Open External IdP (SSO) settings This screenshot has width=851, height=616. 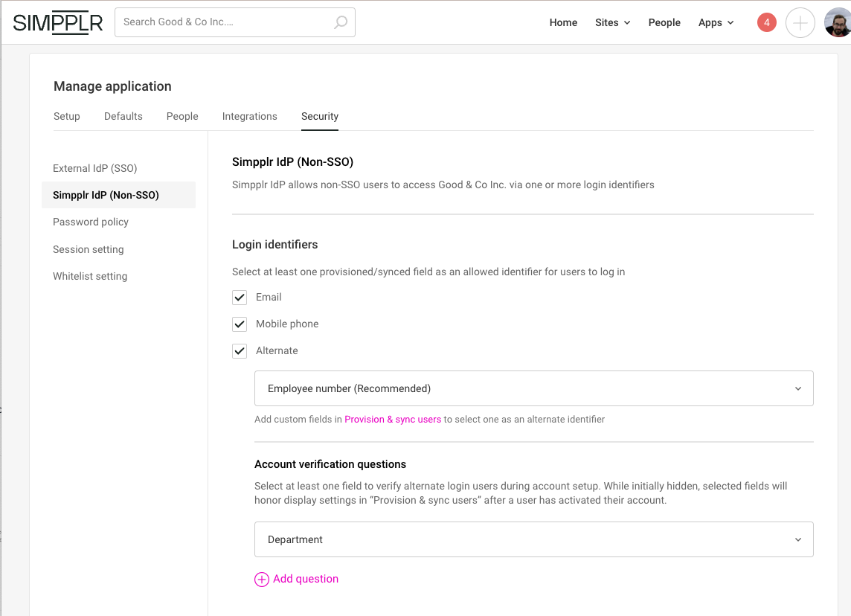(94, 168)
